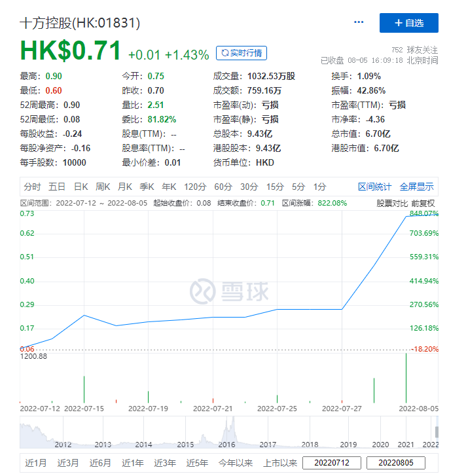Screen dimensions: 449x476
Task: Select the 季K chart tab
Action: tap(147, 187)
